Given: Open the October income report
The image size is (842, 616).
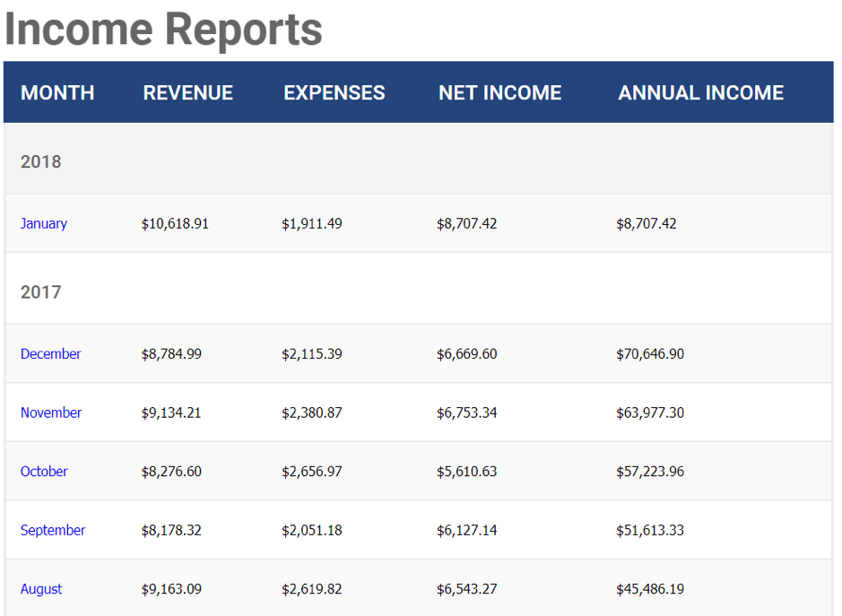Looking at the screenshot, I should [x=44, y=471].
